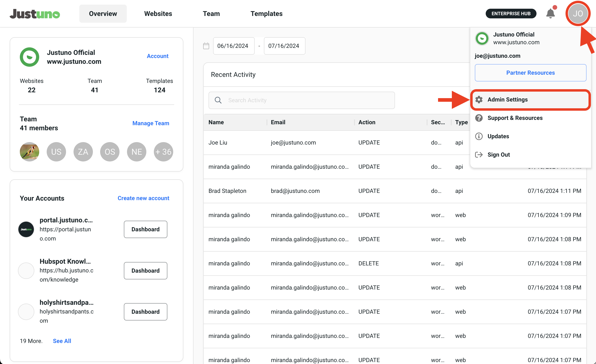Click the ZA team member avatar
Screen dimensions: 596x364
[x=83, y=152]
